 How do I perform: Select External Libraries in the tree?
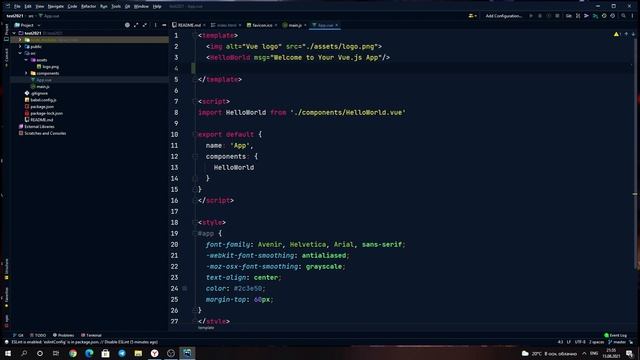point(37,127)
